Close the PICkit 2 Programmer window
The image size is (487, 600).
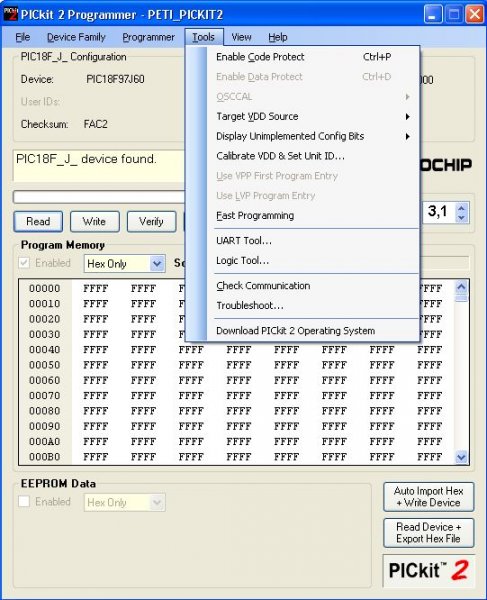(475, 15)
